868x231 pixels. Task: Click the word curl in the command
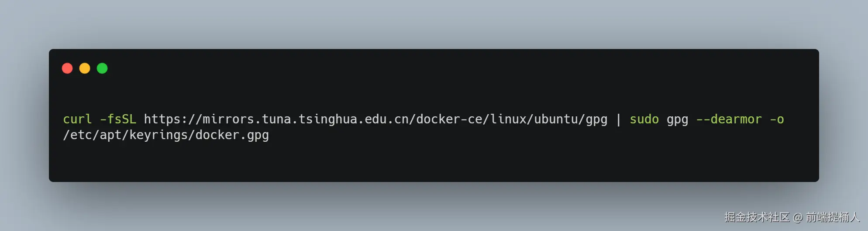coord(77,119)
